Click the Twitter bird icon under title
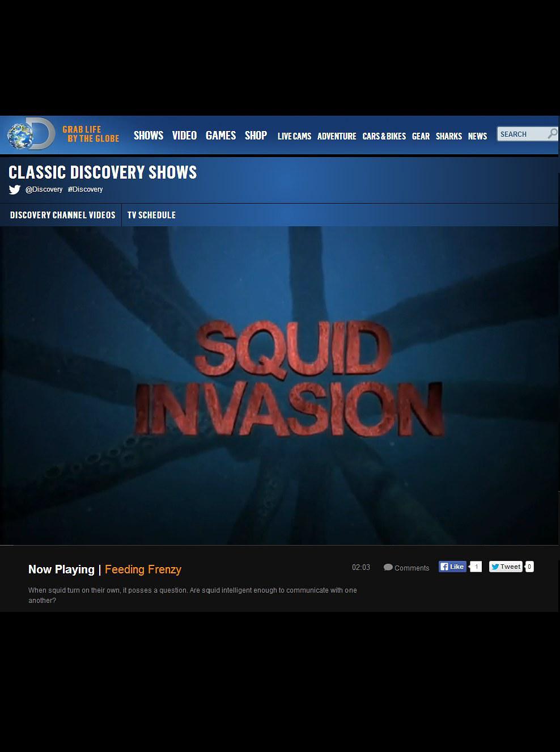560x752 pixels. pyautogui.click(x=15, y=189)
